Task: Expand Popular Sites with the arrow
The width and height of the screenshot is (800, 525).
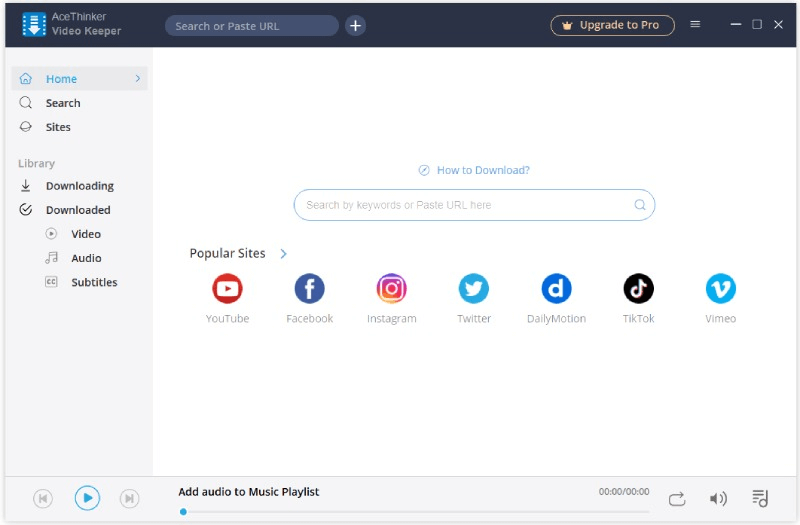Action: [284, 254]
